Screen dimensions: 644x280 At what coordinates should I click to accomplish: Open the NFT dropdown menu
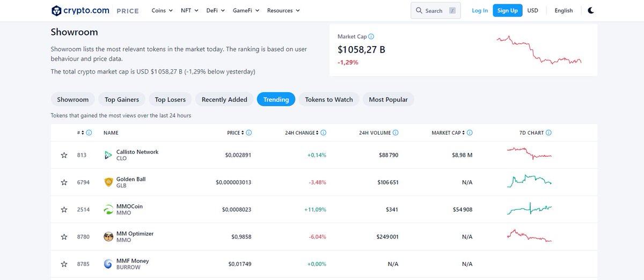[x=189, y=10]
